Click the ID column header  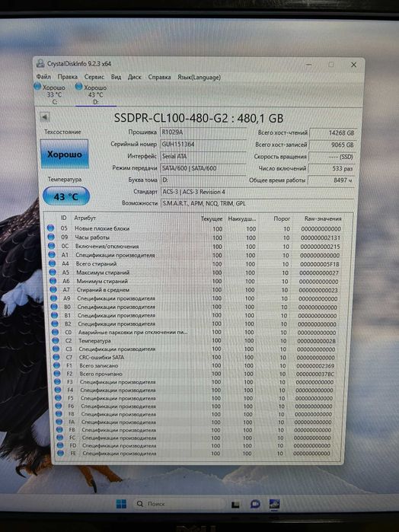pyautogui.click(x=63, y=218)
